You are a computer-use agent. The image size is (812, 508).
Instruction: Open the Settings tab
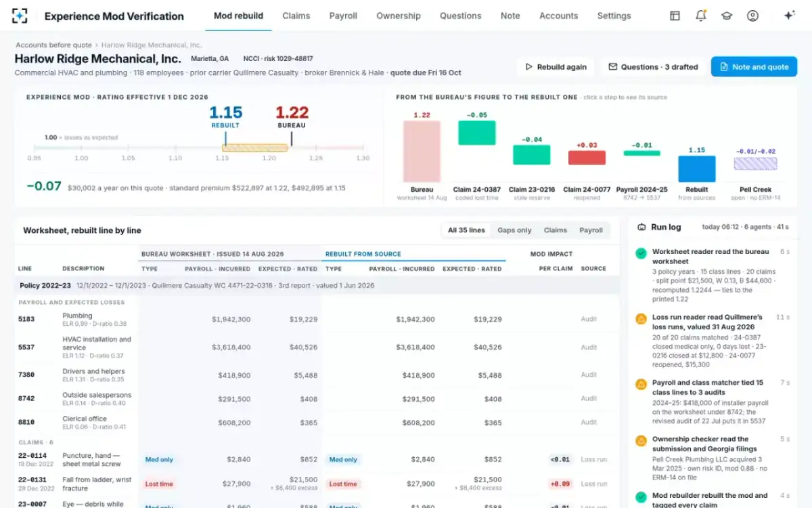tap(614, 16)
